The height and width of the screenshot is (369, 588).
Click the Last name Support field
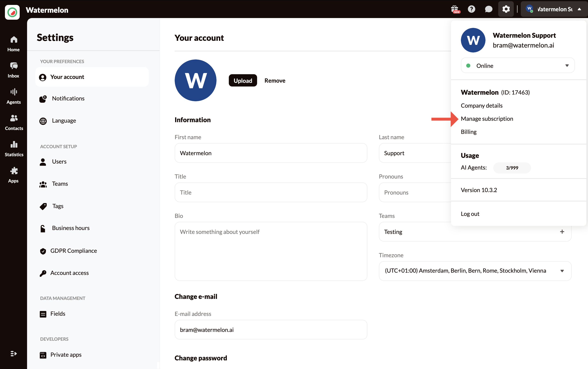click(415, 153)
